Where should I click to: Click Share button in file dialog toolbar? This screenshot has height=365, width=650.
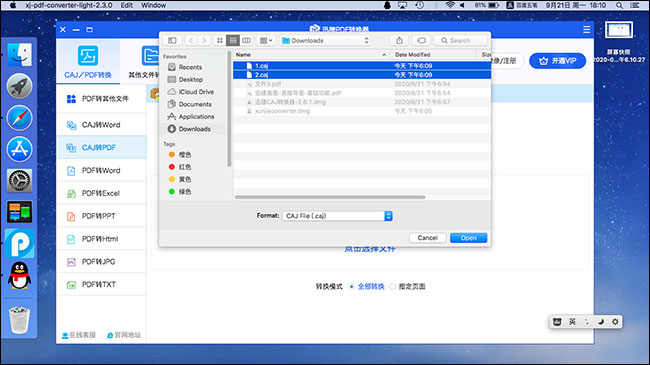399,40
